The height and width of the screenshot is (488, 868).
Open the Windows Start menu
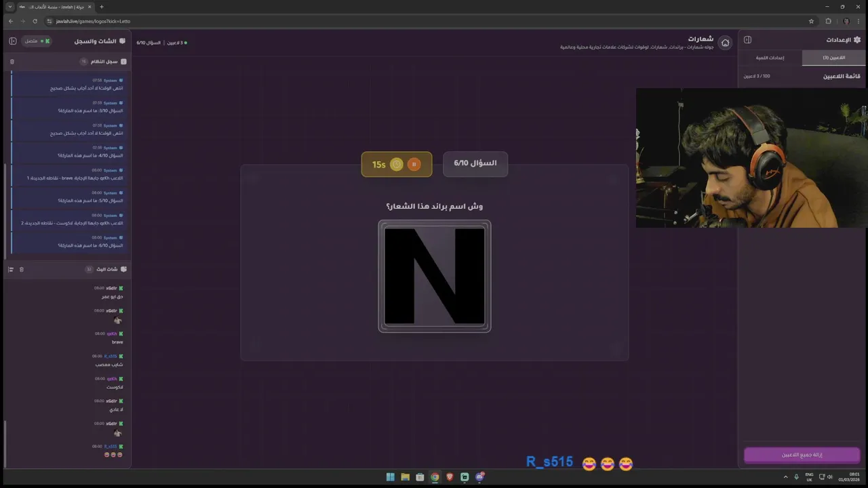pyautogui.click(x=390, y=477)
